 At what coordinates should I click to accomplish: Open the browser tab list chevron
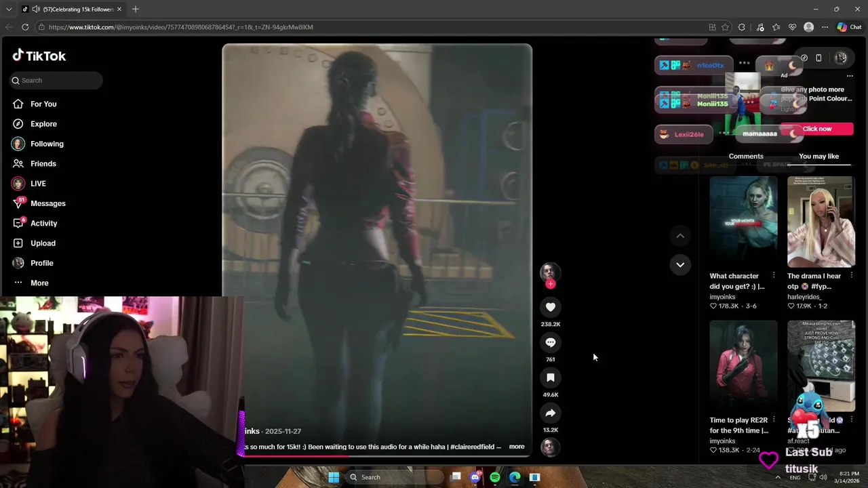pos(9,9)
